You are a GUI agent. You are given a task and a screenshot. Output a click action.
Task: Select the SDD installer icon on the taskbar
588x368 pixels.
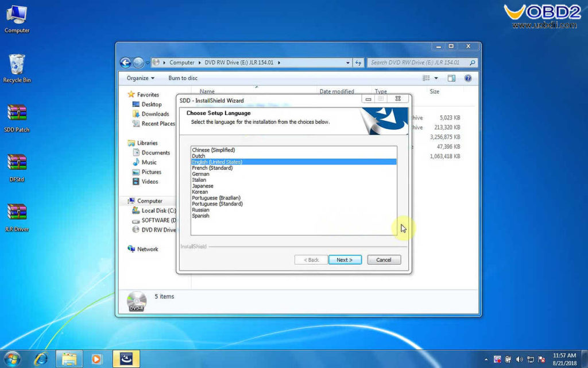click(x=126, y=358)
